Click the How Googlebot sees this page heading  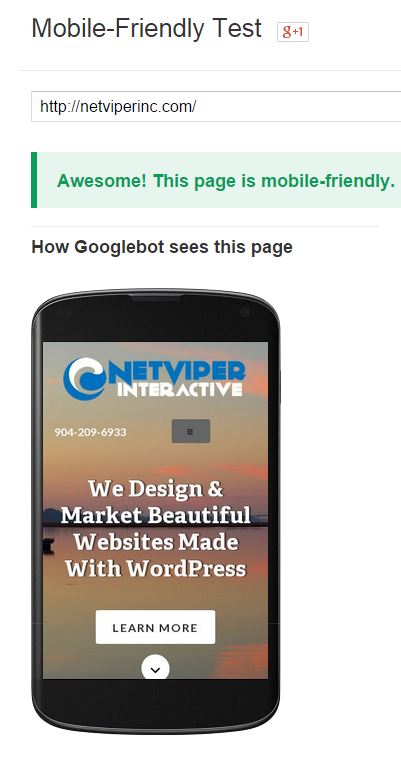point(162,247)
